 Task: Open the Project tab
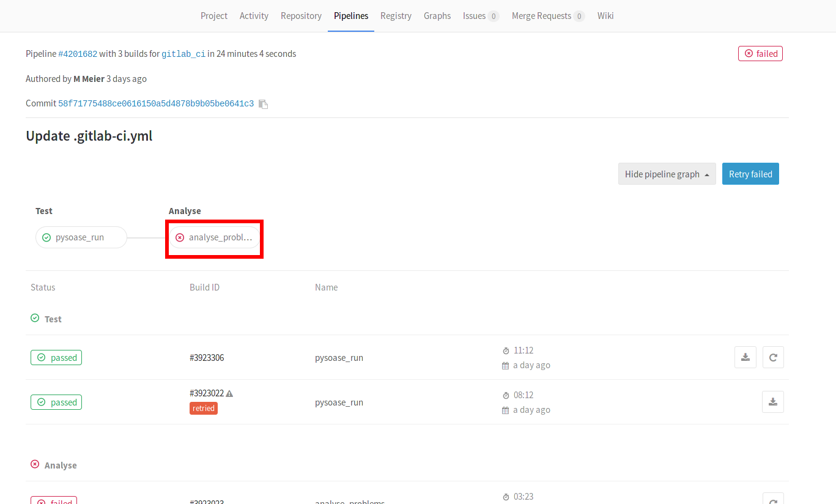point(214,16)
